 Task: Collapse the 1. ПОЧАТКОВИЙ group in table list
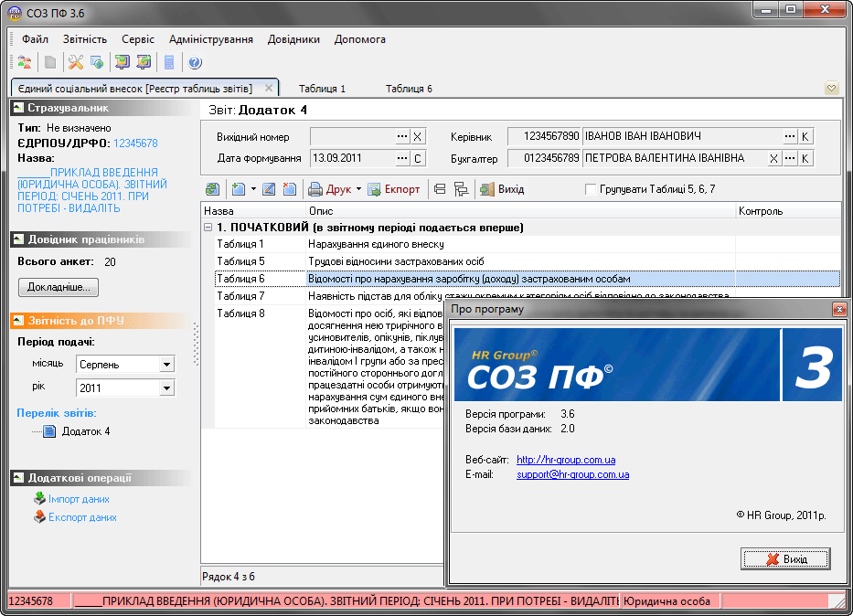click(208, 228)
